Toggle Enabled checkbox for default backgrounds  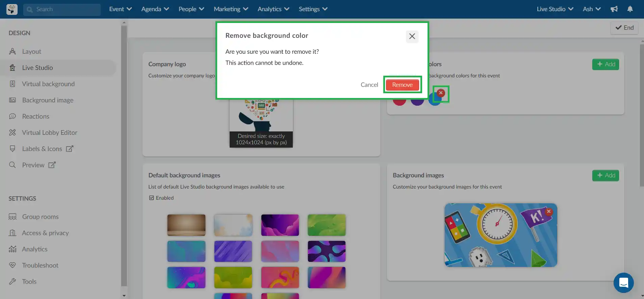pyautogui.click(x=151, y=198)
